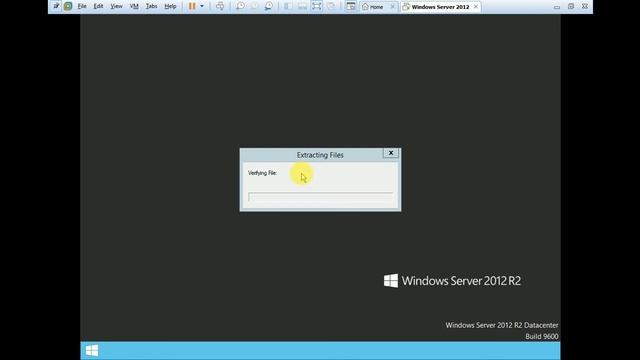
Task: Open the Edit menu
Action: (x=98, y=7)
